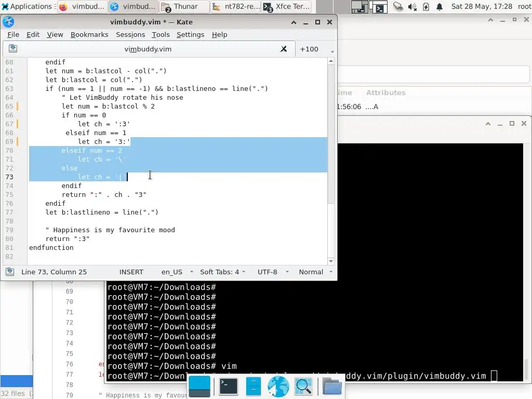Switch to the Thunar taskbar item

tap(184, 6)
